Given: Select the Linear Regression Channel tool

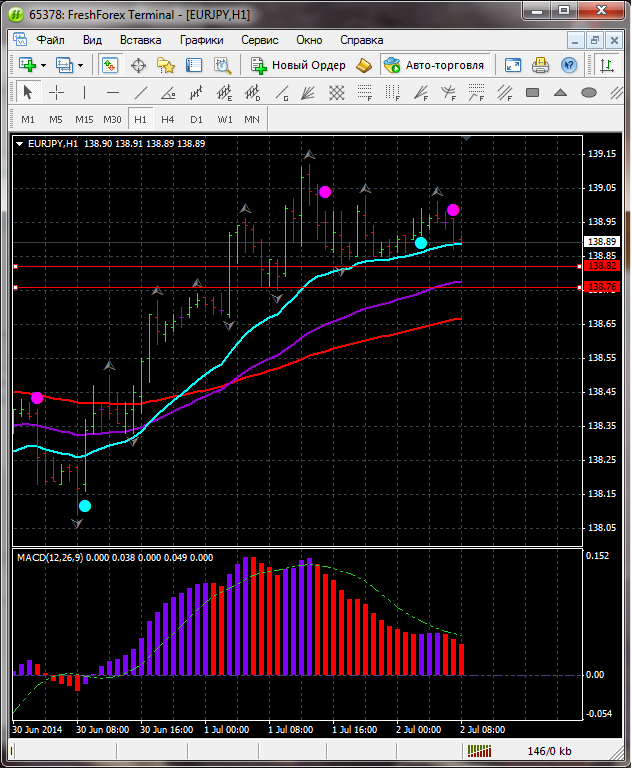Looking at the screenshot, I should pyautogui.click(x=196, y=92).
